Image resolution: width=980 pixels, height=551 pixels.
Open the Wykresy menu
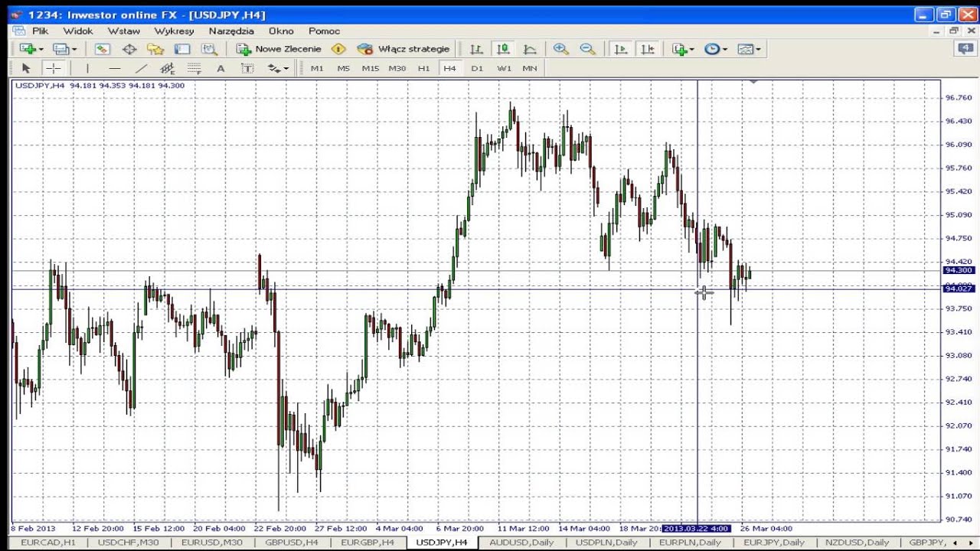click(174, 31)
